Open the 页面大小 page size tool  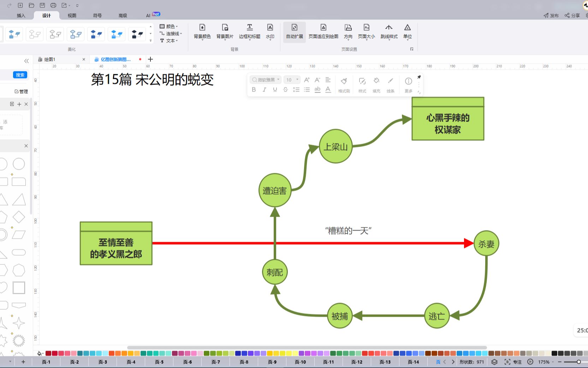[367, 32]
